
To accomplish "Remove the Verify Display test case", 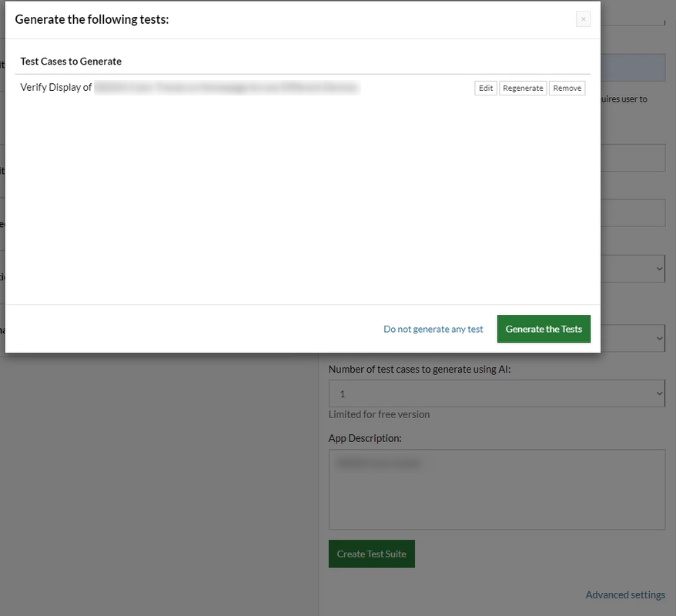I will click(567, 89).
